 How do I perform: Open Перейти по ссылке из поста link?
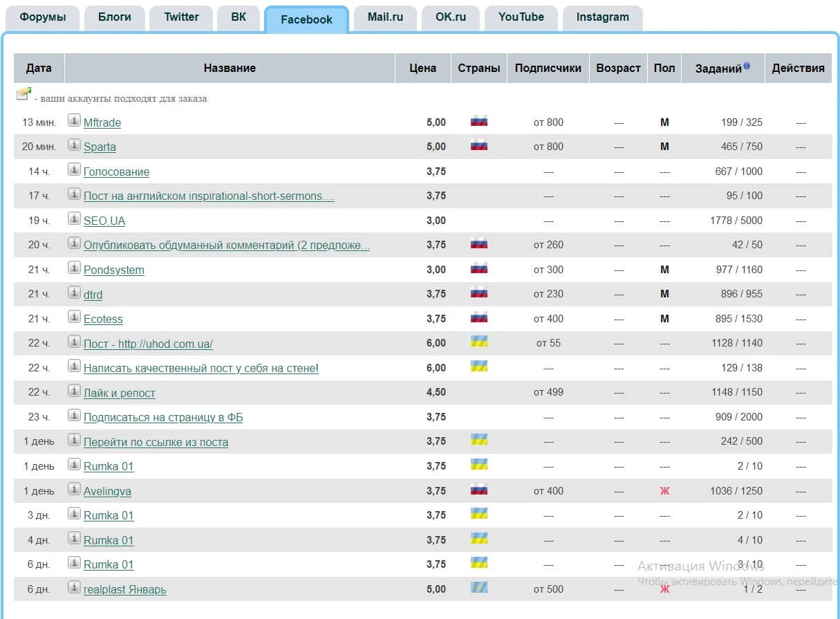pos(156,442)
